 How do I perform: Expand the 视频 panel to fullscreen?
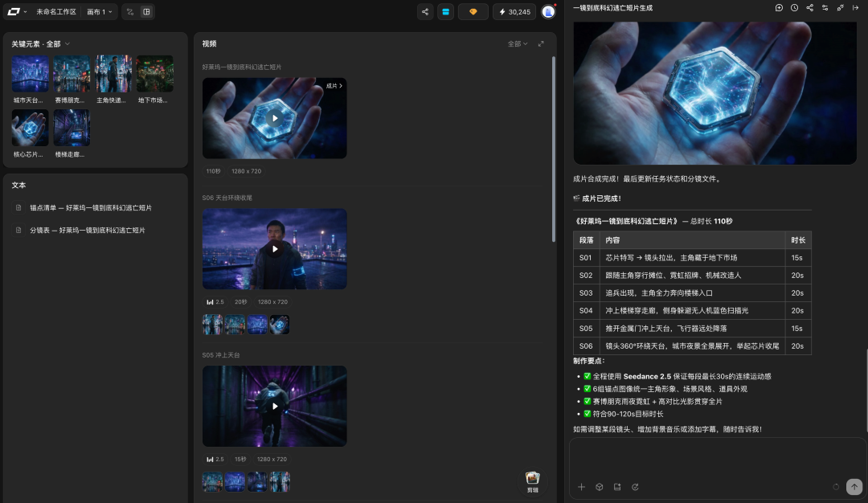(x=541, y=43)
